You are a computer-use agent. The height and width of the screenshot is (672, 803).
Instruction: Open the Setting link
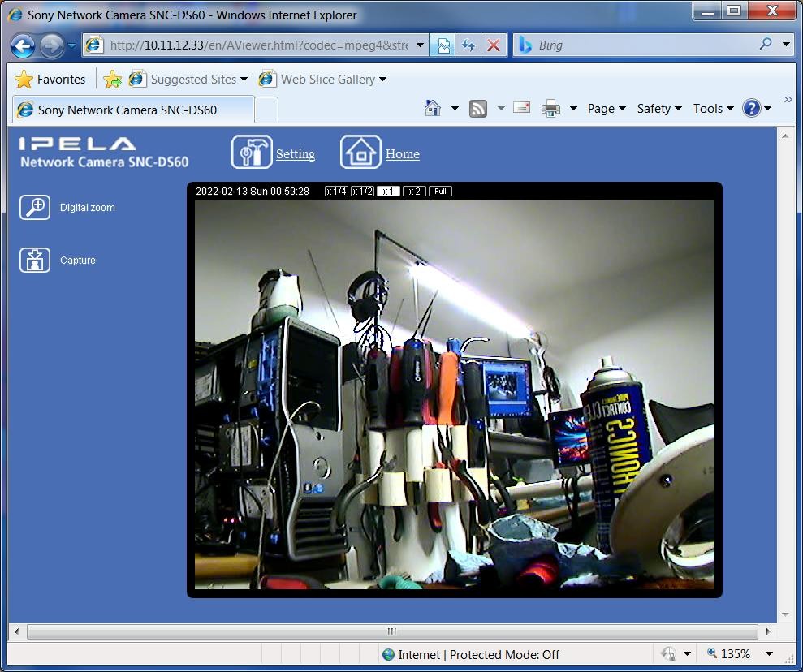296,153
